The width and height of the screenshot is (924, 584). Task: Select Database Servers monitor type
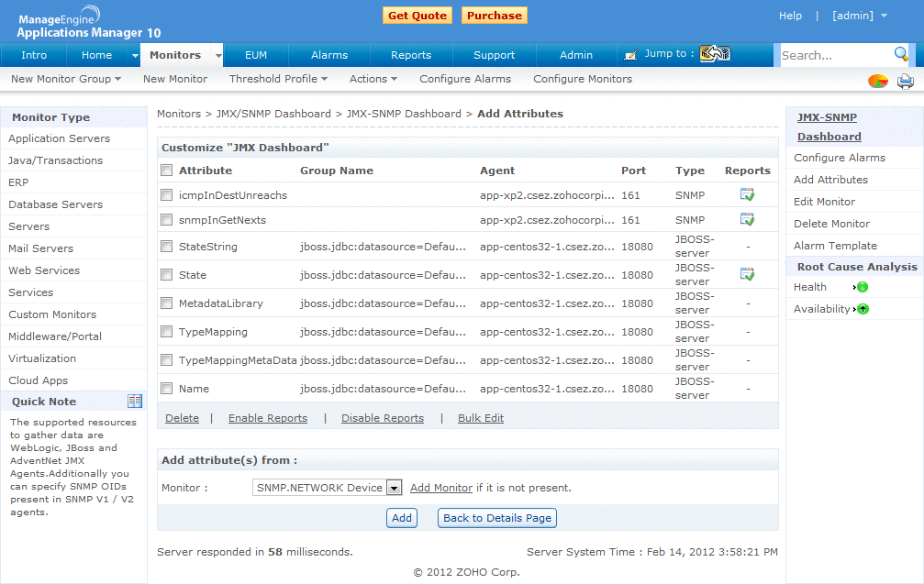[55, 204]
